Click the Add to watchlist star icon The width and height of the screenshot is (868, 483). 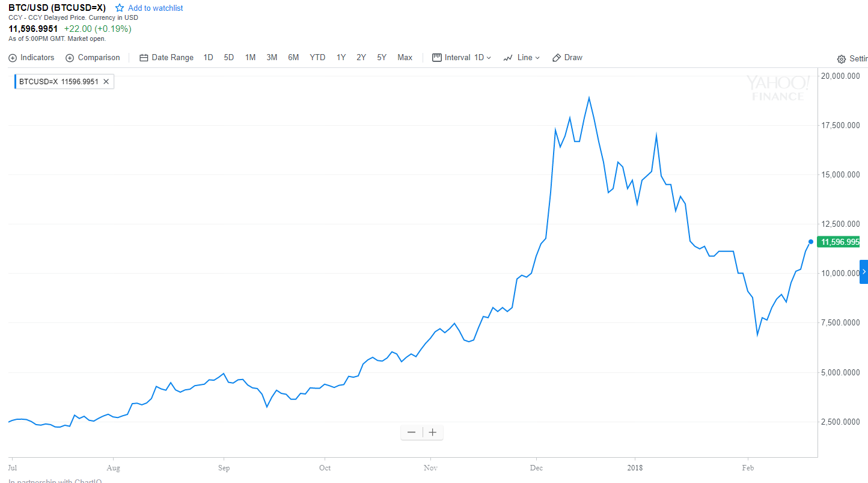point(120,8)
